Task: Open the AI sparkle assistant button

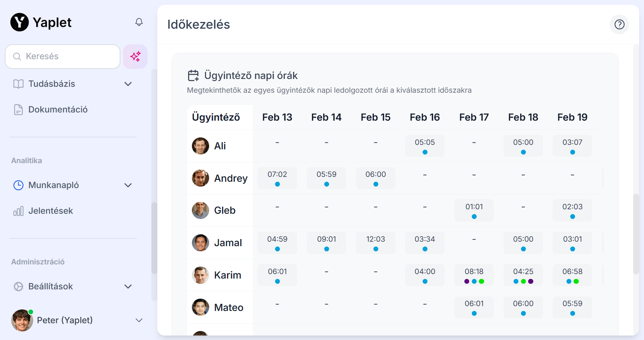Action: [135, 57]
